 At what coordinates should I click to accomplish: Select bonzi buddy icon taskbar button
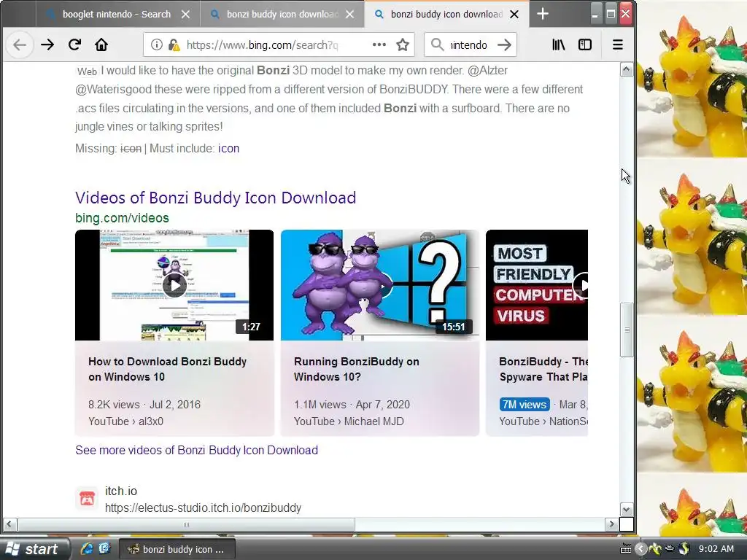tap(177, 549)
